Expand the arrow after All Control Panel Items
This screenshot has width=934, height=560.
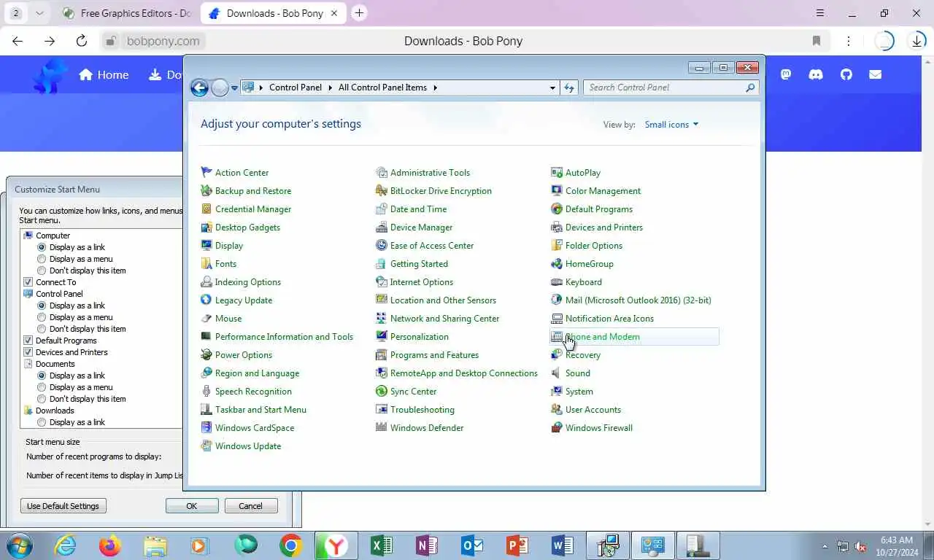click(x=436, y=87)
